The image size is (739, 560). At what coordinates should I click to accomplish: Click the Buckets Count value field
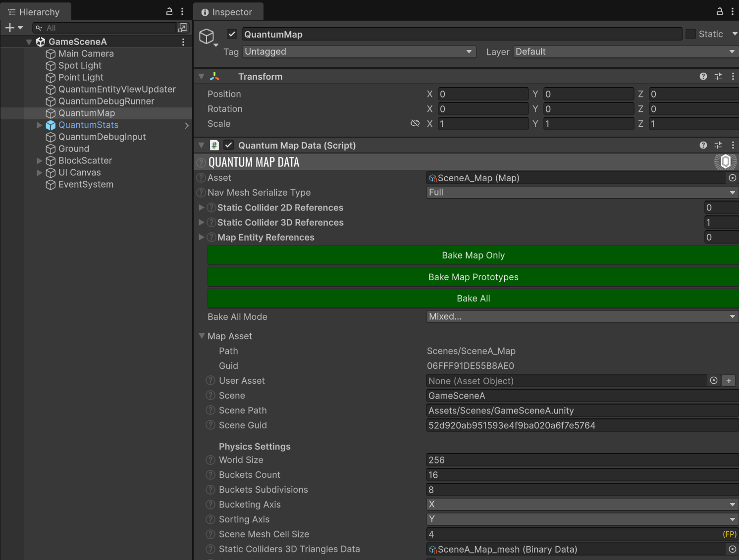tap(582, 475)
